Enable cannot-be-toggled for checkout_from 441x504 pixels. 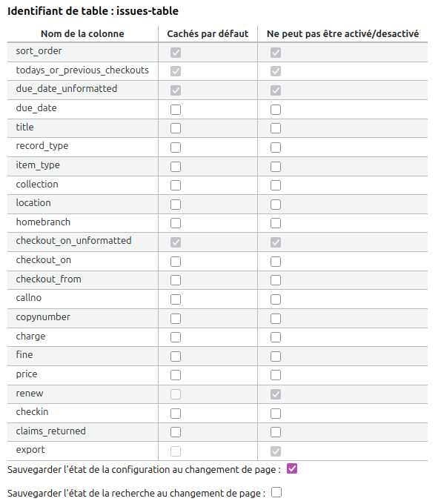(x=276, y=280)
